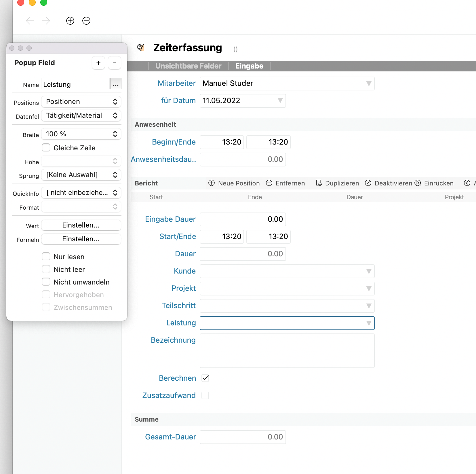Click the Wert Einstellen... button
The width and height of the screenshot is (476, 474).
[x=81, y=225]
